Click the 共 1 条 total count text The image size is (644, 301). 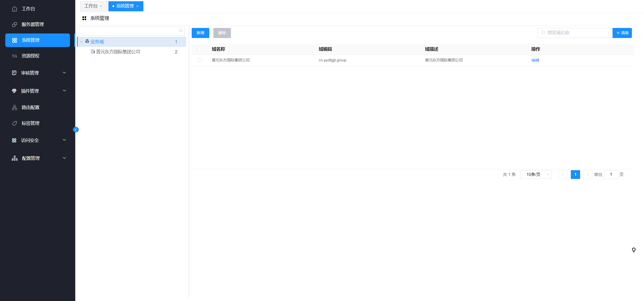coord(509,174)
